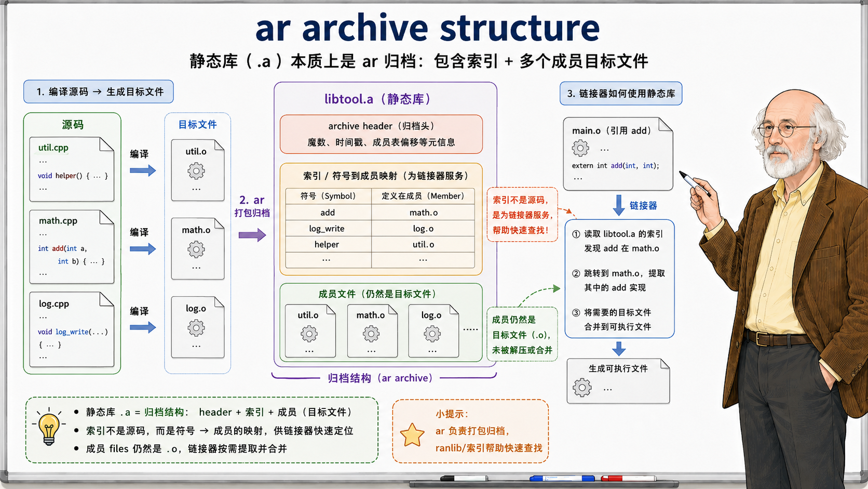Select util.o gear icon inside 成员文件 box

coord(309,334)
